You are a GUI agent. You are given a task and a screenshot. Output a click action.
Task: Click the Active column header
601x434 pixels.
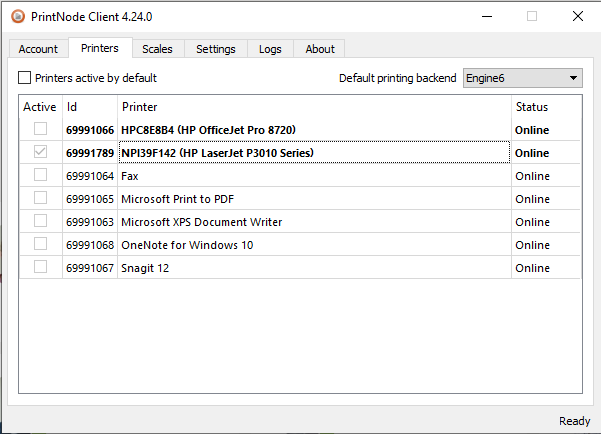pyautogui.click(x=40, y=107)
